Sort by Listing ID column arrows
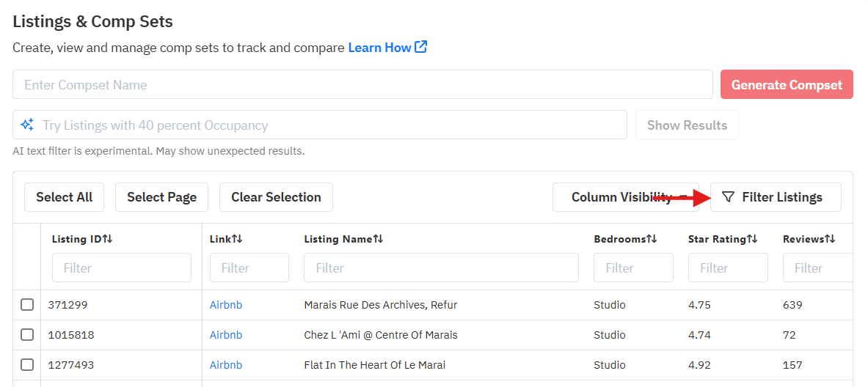868x387 pixels. [107, 239]
